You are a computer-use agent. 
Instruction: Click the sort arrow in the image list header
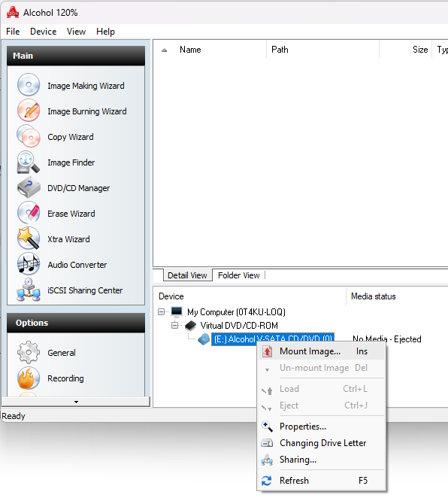coord(164,50)
